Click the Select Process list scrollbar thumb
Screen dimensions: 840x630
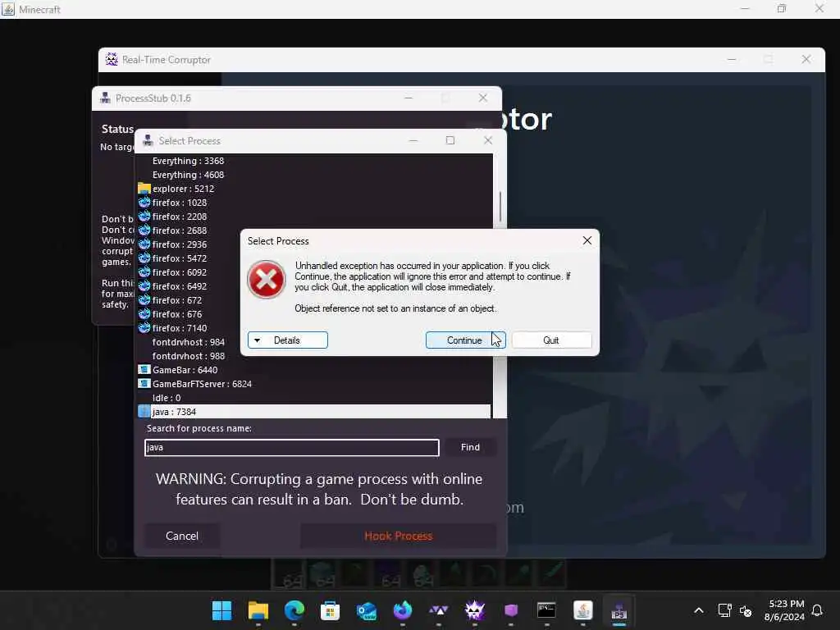coord(500,206)
